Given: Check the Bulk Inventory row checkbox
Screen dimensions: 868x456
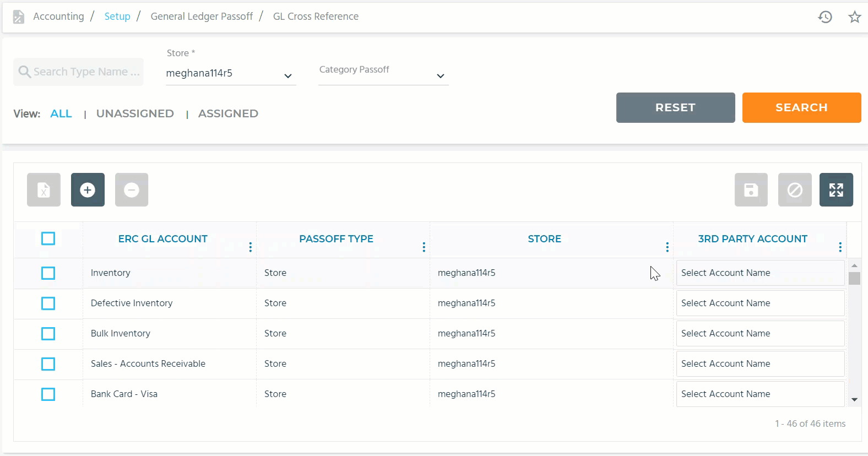Looking at the screenshot, I should pyautogui.click(x=48, y=334).
